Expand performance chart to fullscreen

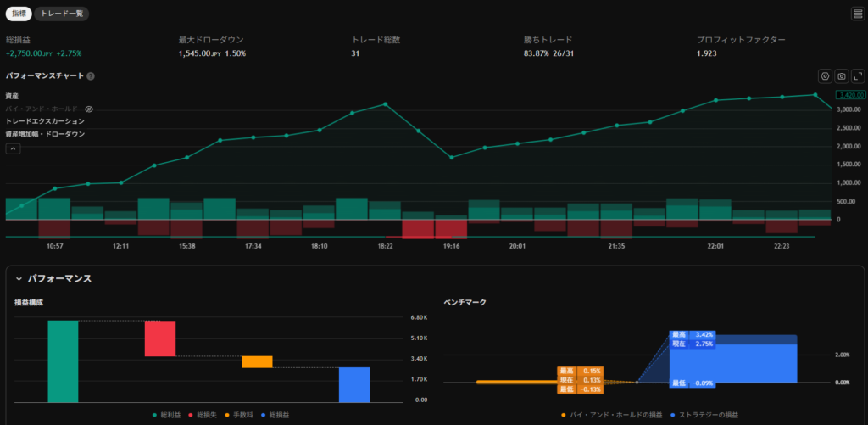point(857,76)
